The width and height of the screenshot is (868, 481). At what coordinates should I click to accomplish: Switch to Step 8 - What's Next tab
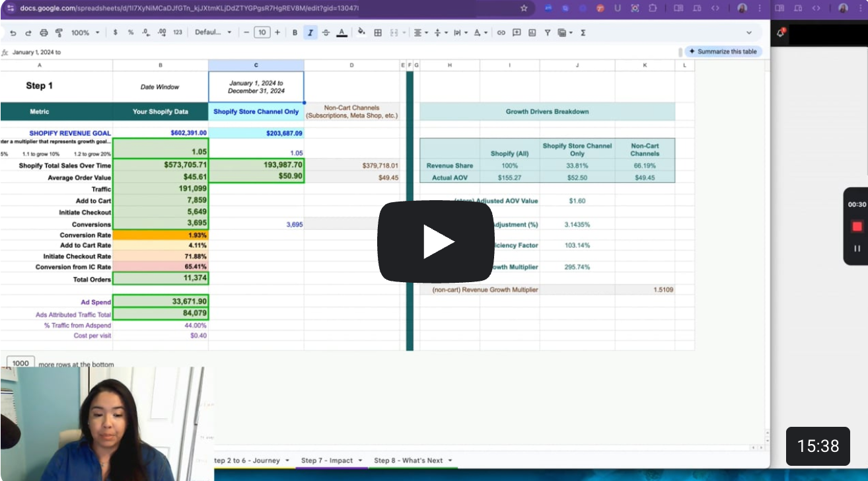click(x=408, y=461)
